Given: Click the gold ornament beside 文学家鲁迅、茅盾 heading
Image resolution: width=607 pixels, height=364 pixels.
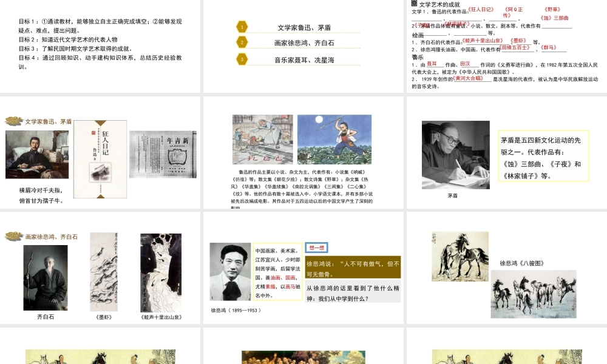Looking at the screenshot, I should click(x=14, y=121).
